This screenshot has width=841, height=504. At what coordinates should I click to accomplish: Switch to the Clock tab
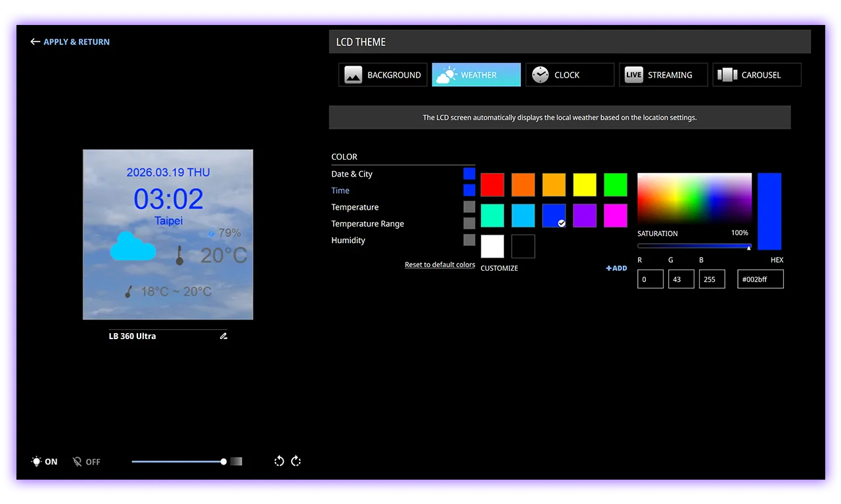(570, 75)
